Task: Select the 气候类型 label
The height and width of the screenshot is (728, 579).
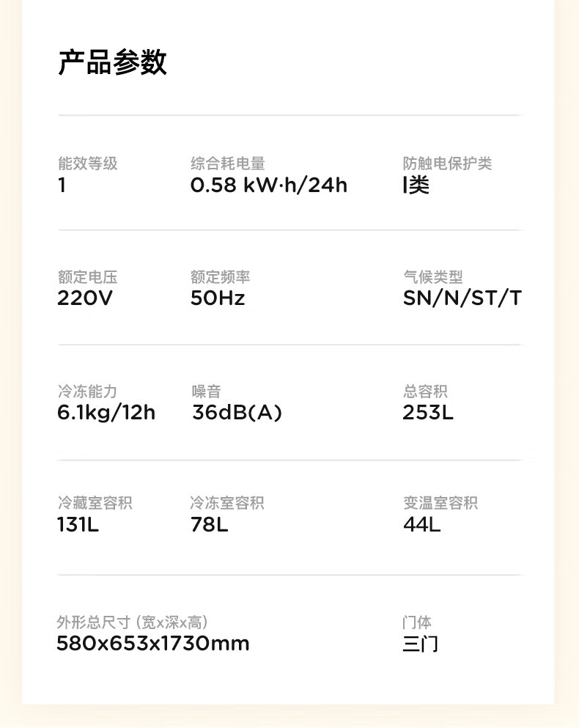Action: click(x=432, y=278)
